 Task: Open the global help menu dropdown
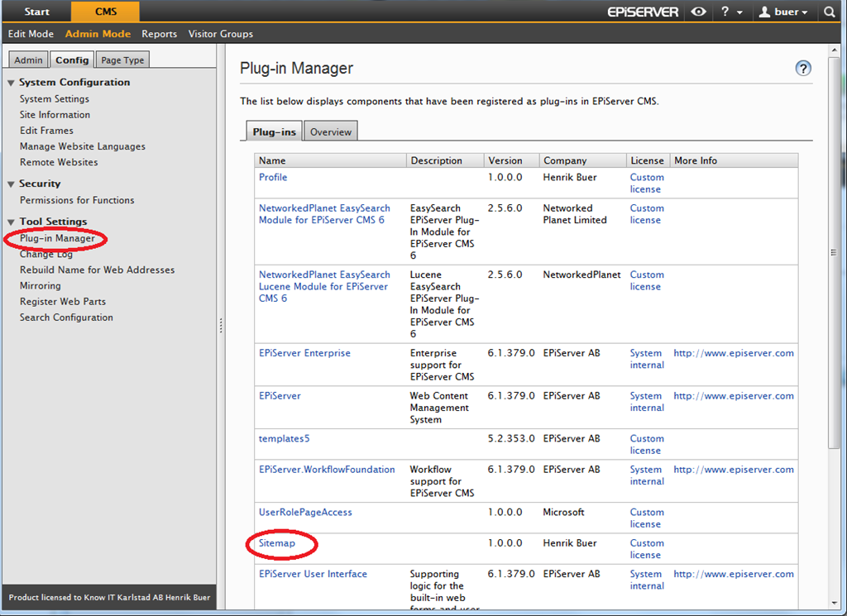click(x=730, y=12)
